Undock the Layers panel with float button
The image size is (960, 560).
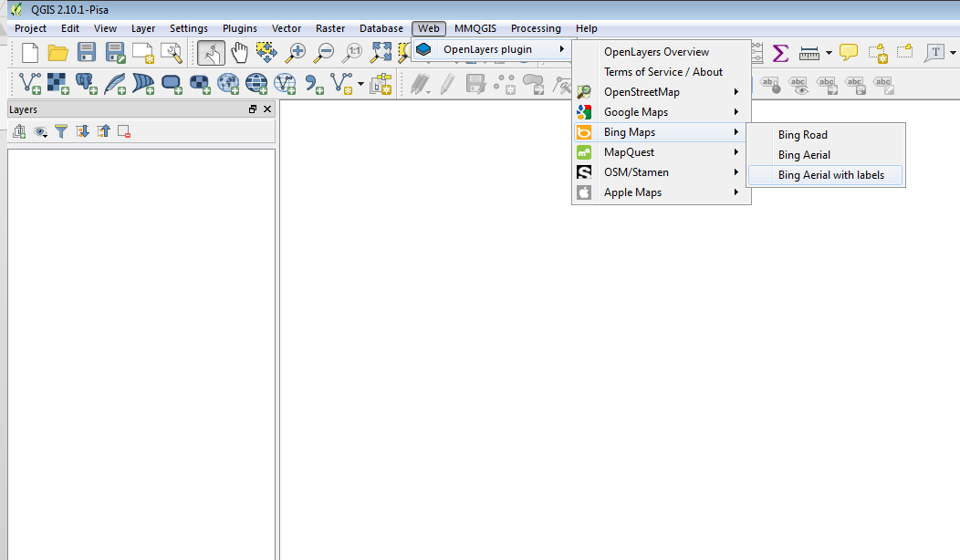(253, 109)
